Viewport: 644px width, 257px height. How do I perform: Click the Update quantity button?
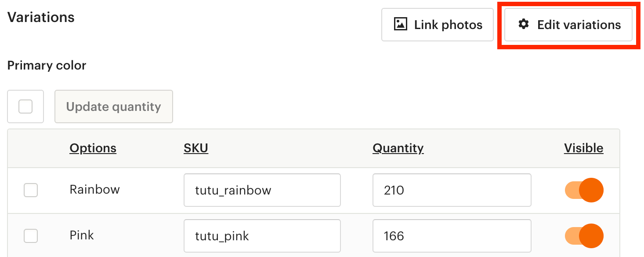(x=113, y=106)
